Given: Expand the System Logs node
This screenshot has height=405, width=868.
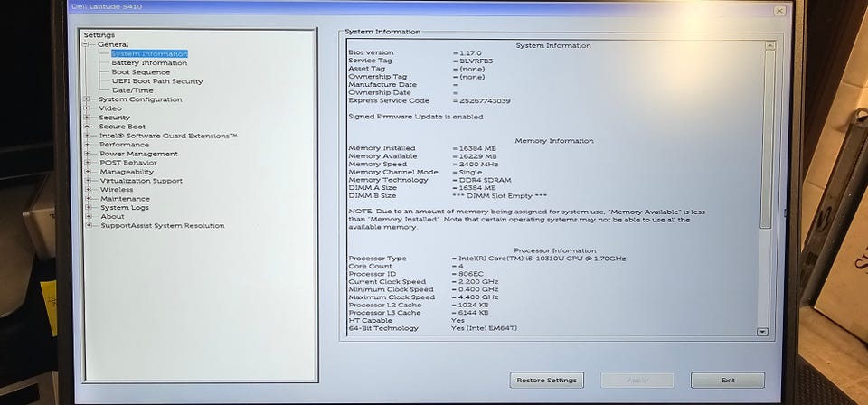Looking at the screenshot, I should pos(88,208).
